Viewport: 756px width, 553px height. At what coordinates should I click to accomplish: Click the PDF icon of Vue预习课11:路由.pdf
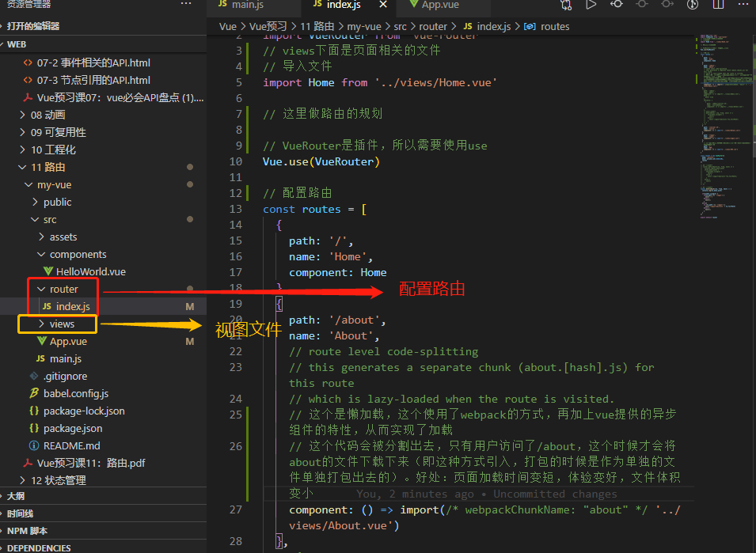(x=28, y=463)
